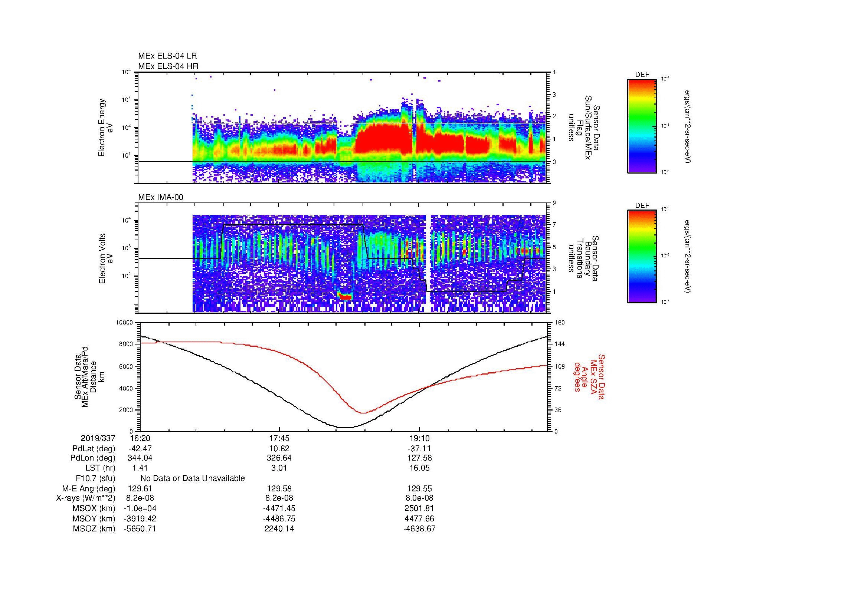Click the lower DEF color bar
Image resolution: width=868 pixels, height=613 pixels.
pos(642,257)
